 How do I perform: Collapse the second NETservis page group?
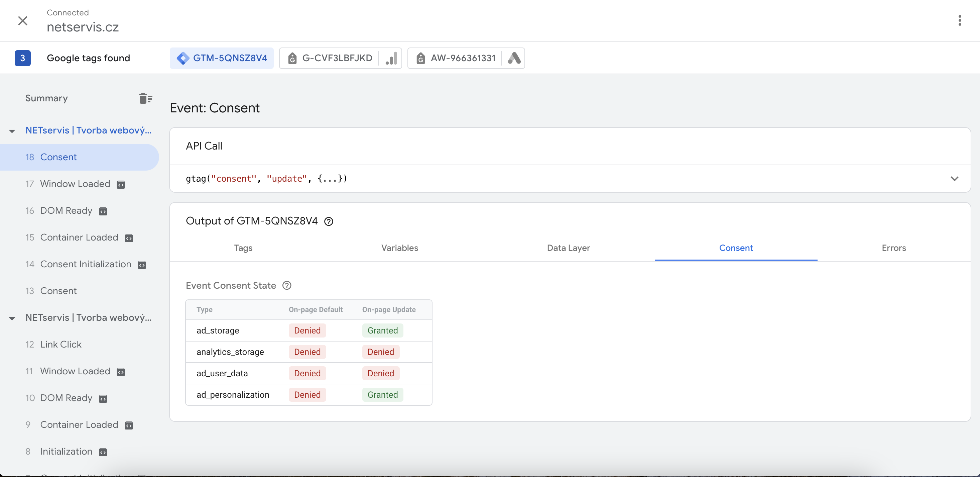pyautogui.click(x=12, y=318)
